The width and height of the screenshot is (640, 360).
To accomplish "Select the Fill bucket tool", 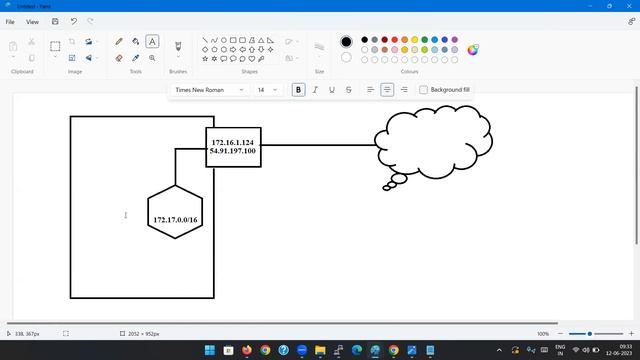I will pos(136,41).
